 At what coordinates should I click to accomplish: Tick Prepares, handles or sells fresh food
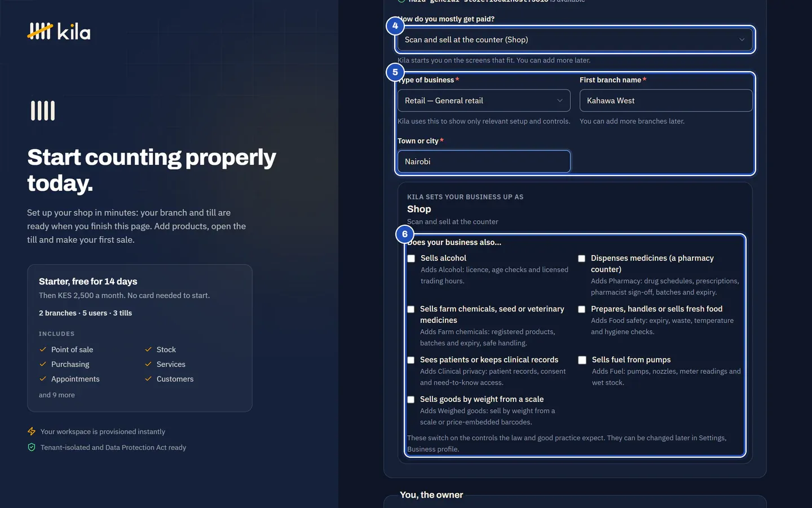point(581,309)
